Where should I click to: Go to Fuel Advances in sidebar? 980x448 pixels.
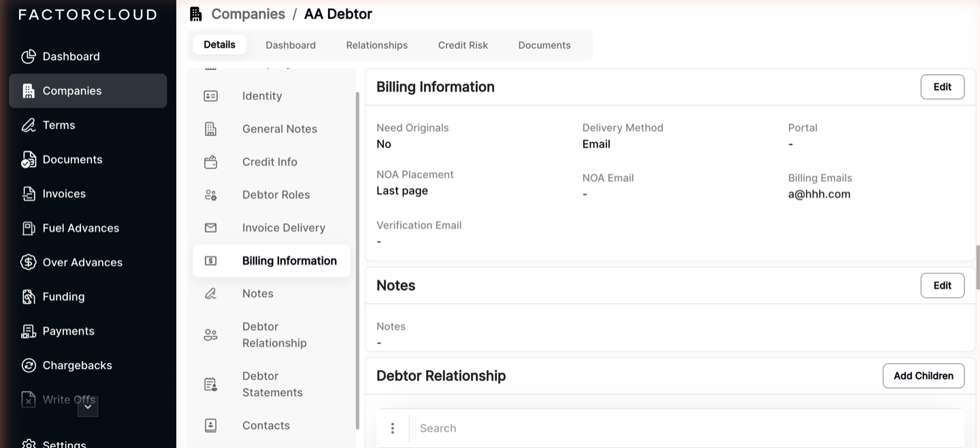click(88, 228)
